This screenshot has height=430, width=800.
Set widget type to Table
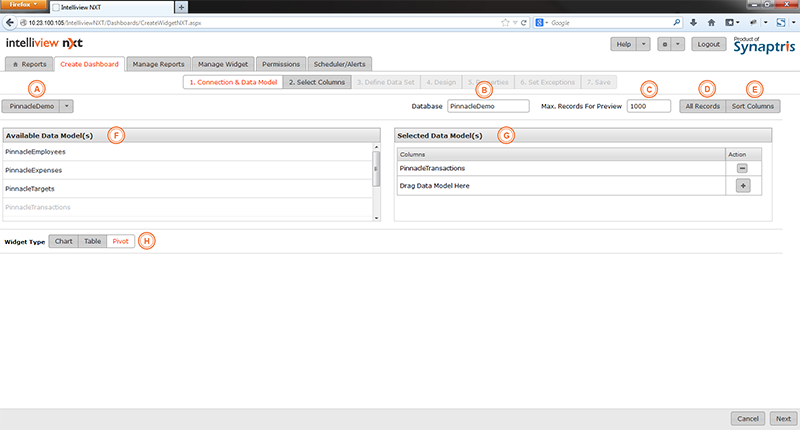[x=92, y=241]
